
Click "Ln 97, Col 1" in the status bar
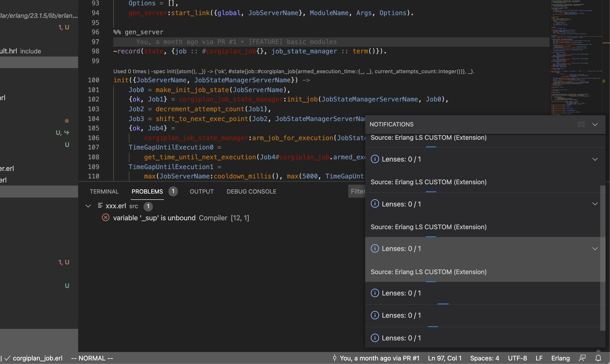[444, 358]
